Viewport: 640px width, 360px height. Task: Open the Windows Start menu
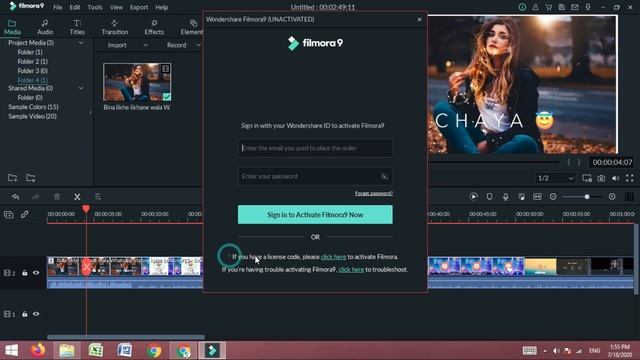pos(11,351)
